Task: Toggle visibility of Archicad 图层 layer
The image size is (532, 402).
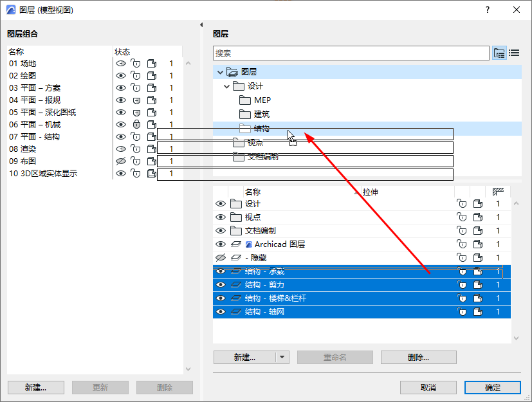Action: (221, 244)
